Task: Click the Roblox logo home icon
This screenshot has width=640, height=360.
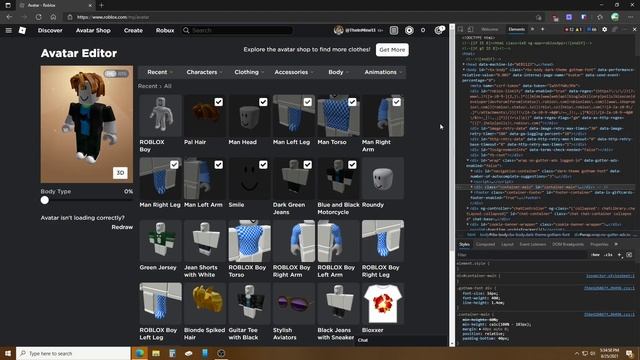Action: (x=22, y=30)
